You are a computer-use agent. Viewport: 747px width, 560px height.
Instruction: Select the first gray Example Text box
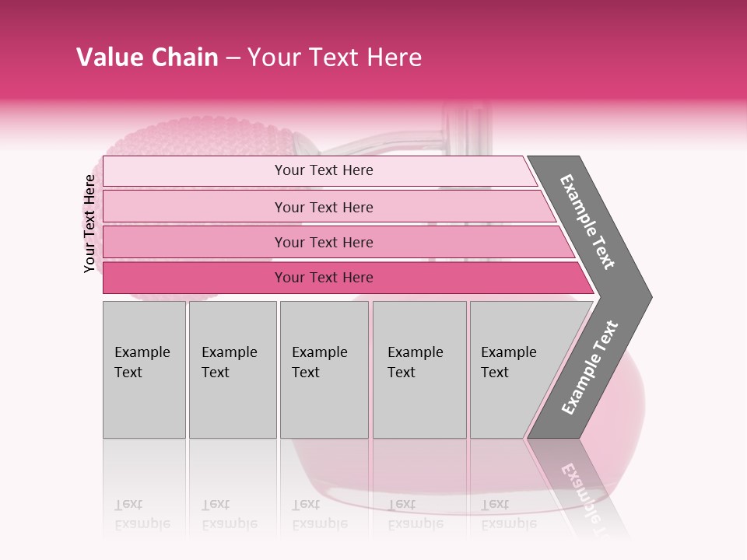coord(144,369)
